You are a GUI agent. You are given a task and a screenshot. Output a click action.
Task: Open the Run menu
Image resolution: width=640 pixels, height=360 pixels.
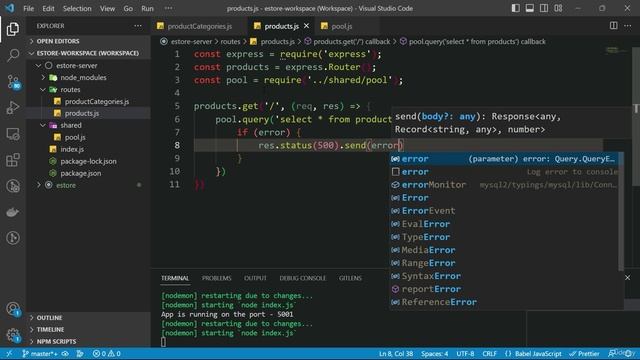[147, 8]
